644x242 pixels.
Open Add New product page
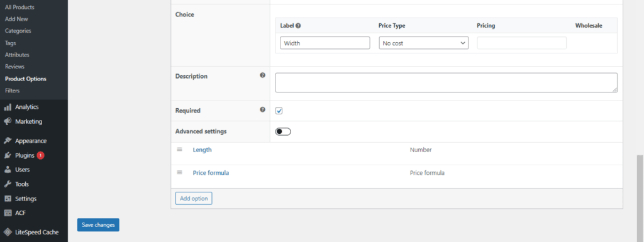16,19
